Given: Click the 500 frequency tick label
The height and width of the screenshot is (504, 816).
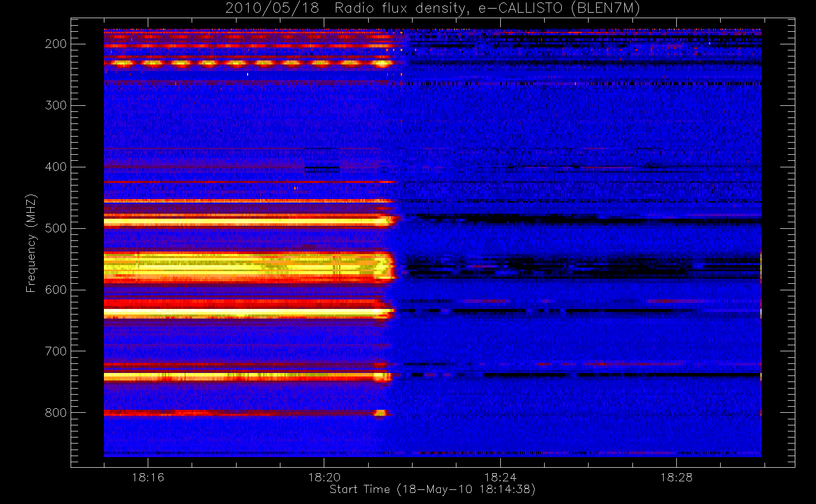Looking at the screenshot, I should pyautogui.click(x=56, y=228).
